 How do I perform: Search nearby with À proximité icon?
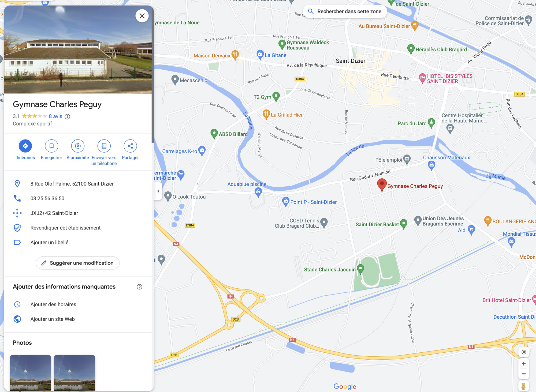coord(78,146)
